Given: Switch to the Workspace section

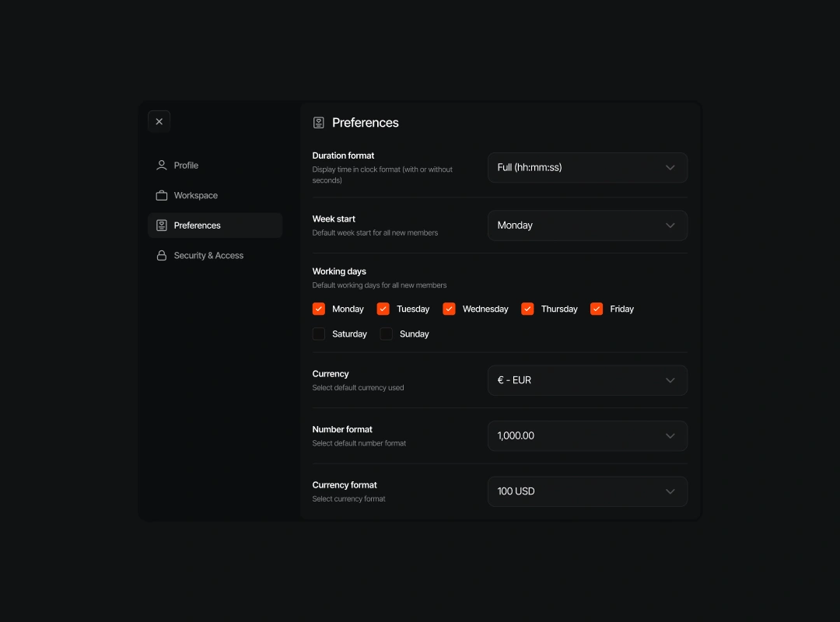Looking at the screenshot, I should 195,196.
